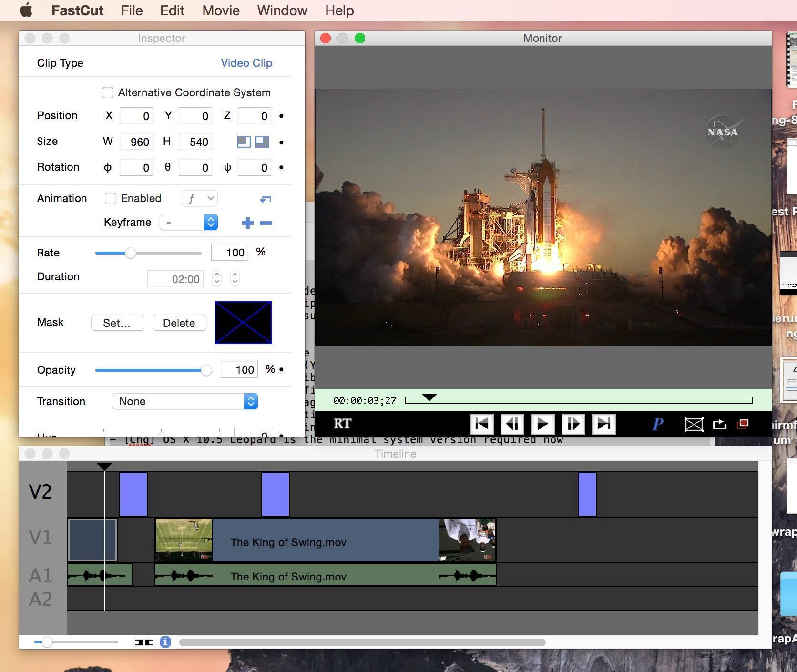Open the Keyframe selector dropdown
797x672 pixels.
[189, 222]
